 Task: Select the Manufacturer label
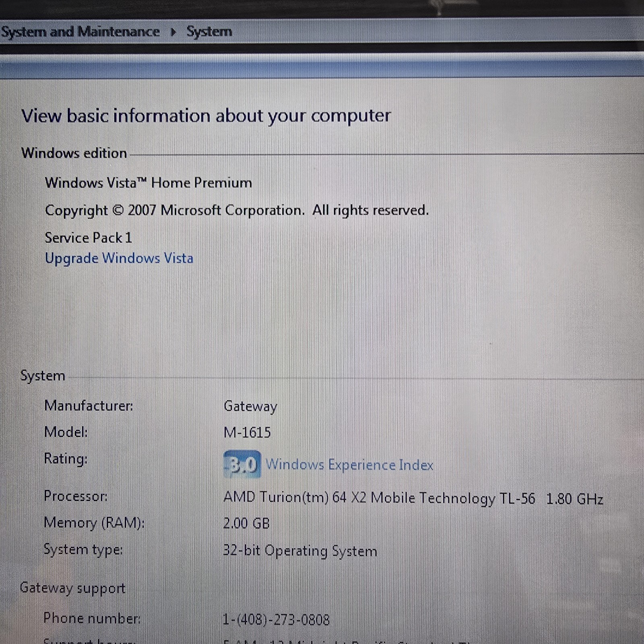click(x=89, y=405)
